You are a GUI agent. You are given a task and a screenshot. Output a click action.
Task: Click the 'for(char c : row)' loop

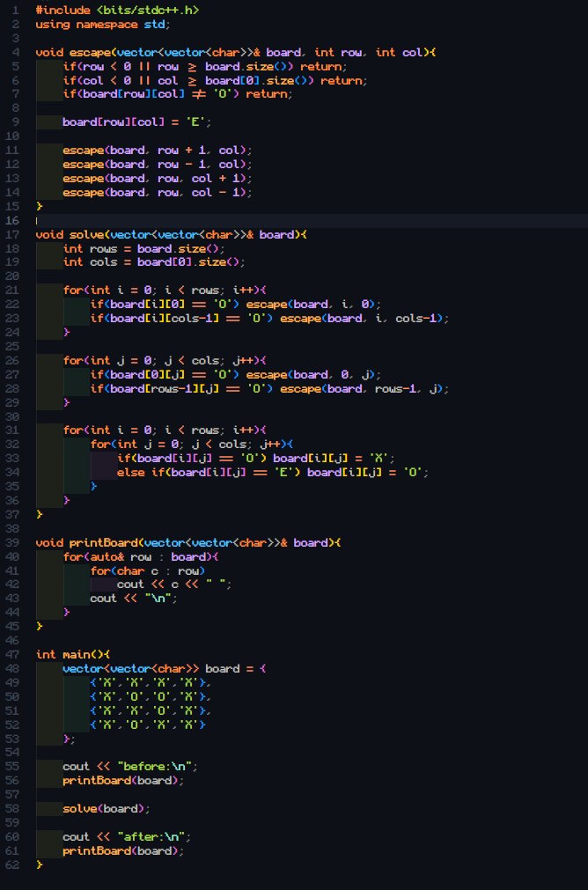click(147, 571)
